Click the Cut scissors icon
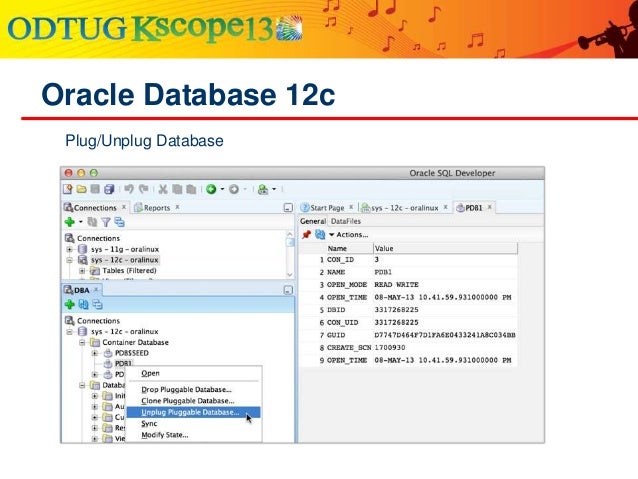 [x=163, y=189]
